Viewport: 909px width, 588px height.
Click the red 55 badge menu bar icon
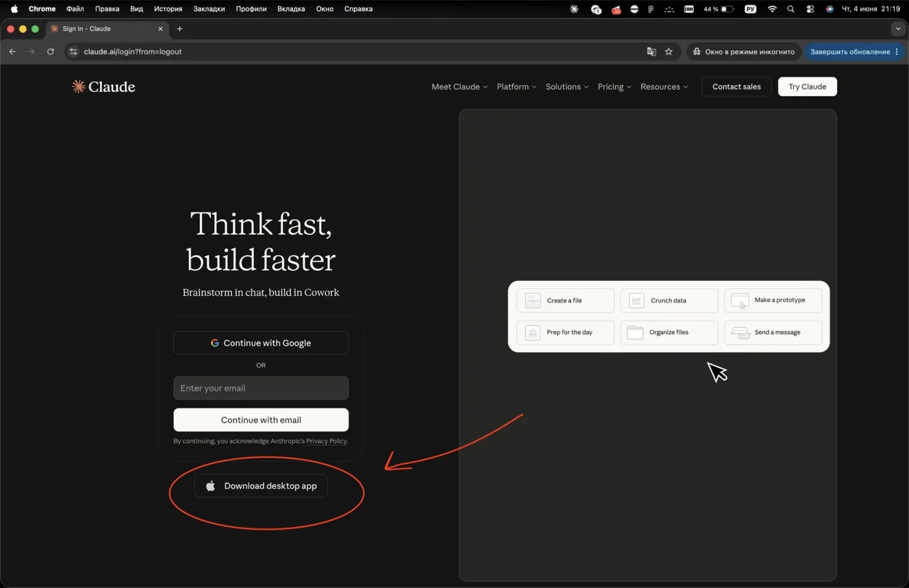[616, 9]
